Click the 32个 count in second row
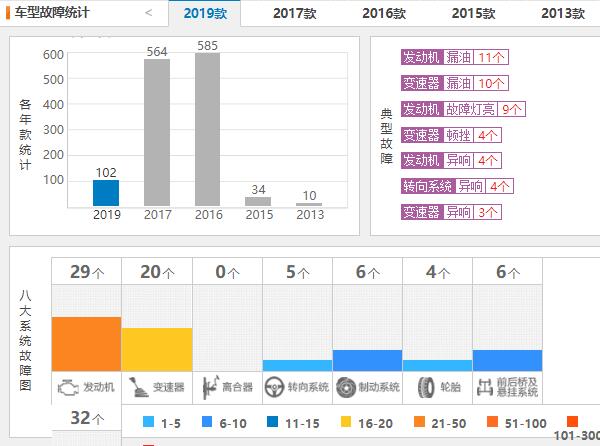This screenshot has height=446, width=600. click(x=87, y=418)
